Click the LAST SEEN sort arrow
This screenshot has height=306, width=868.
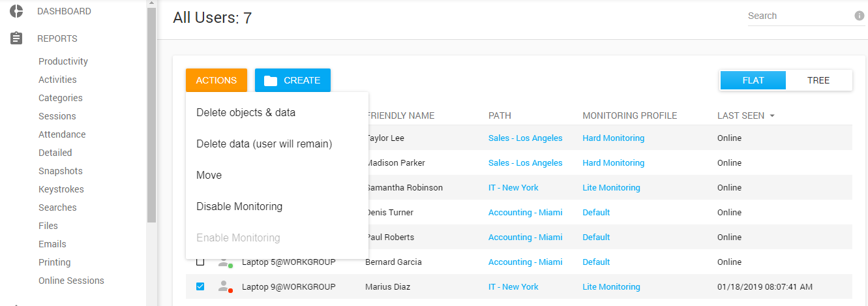[x=772, y=115]
